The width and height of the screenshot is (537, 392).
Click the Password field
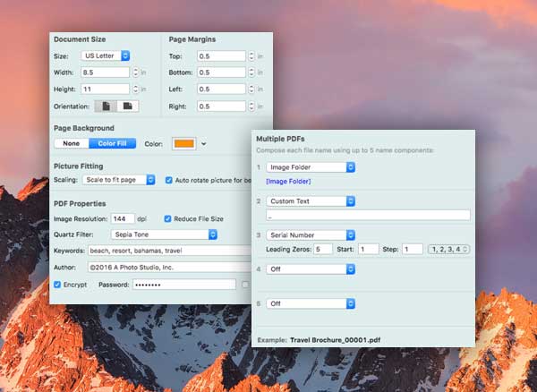click(x=184, y=285)
